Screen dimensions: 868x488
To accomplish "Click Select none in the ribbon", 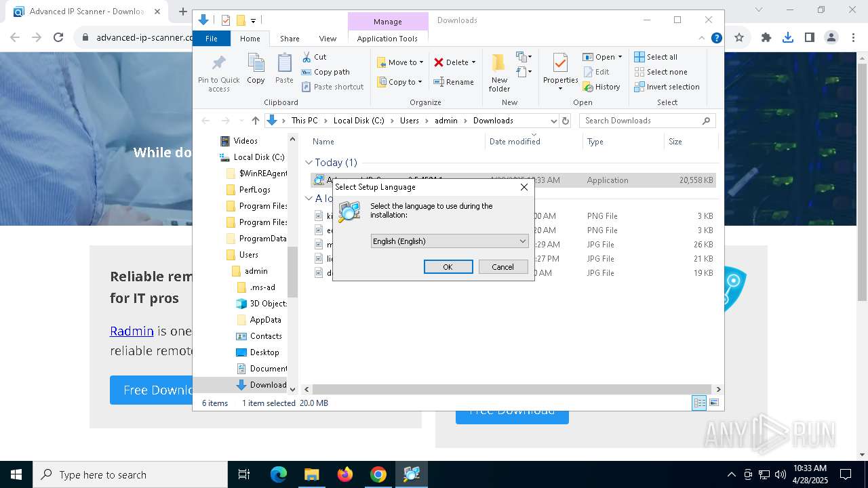I will (660, 72).
